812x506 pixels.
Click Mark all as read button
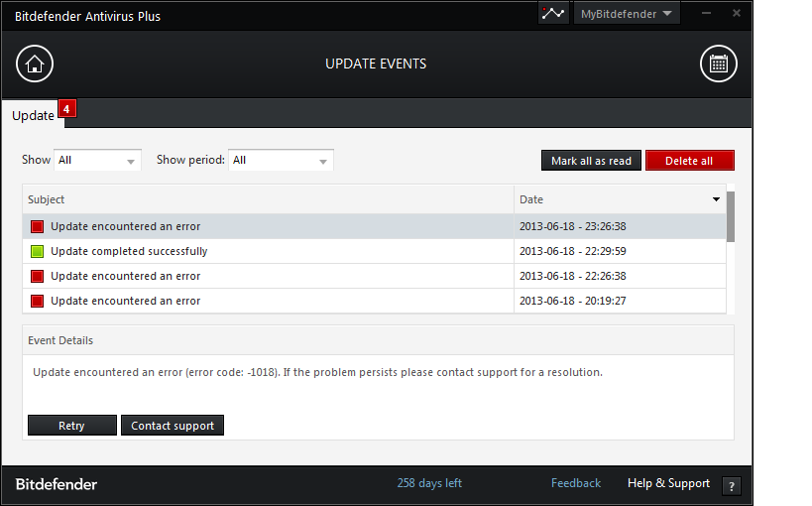[591, 161]
